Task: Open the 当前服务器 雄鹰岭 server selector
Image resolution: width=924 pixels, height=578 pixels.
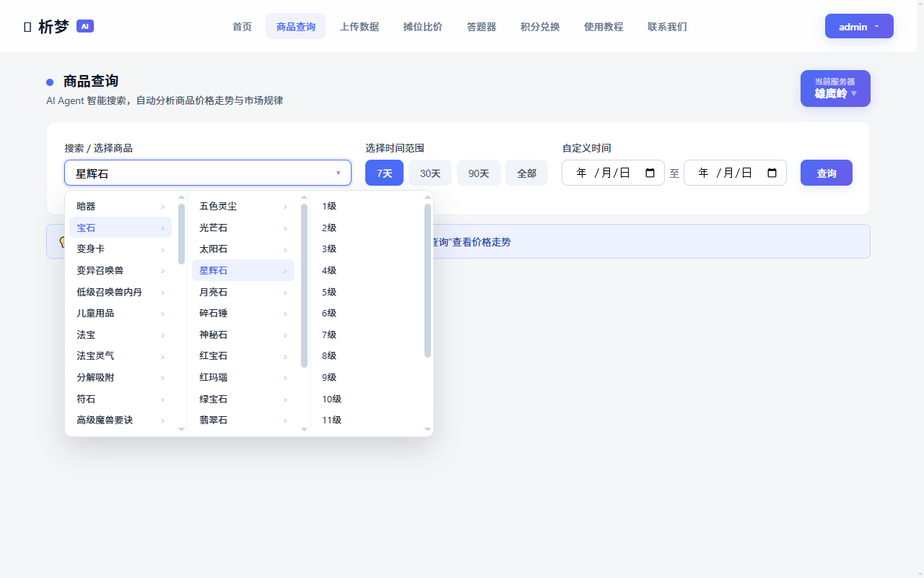Action: [835, 88]
